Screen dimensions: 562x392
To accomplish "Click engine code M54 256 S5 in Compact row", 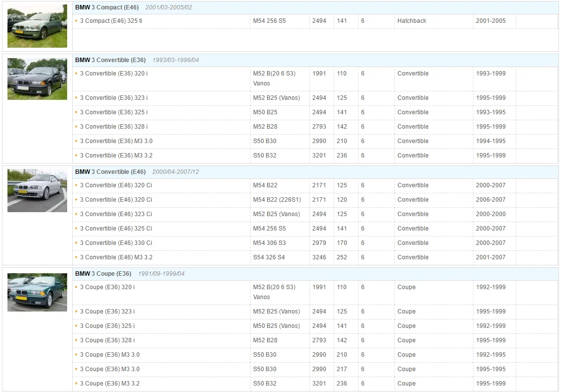I will point(270,21).
